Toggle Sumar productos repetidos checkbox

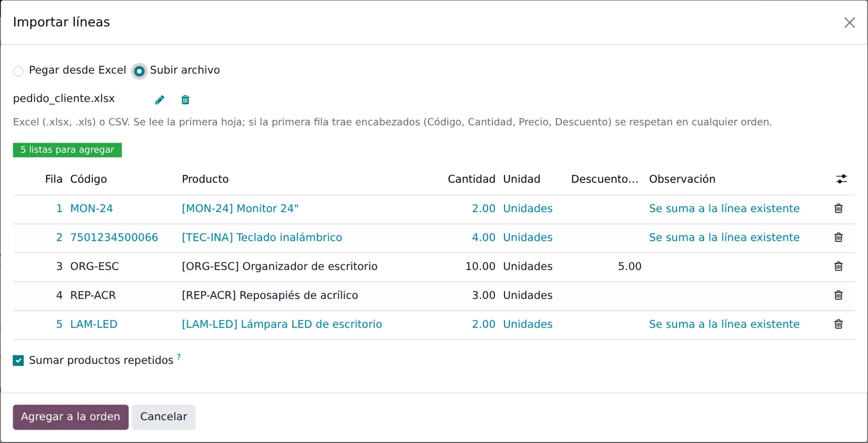[x=18, y=361]
